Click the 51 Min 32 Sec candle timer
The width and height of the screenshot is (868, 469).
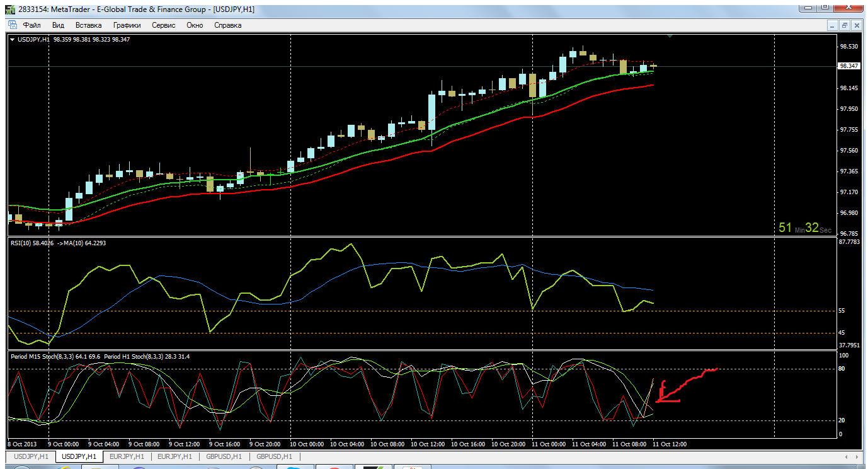pyautogui.click(x=804, y=228)
